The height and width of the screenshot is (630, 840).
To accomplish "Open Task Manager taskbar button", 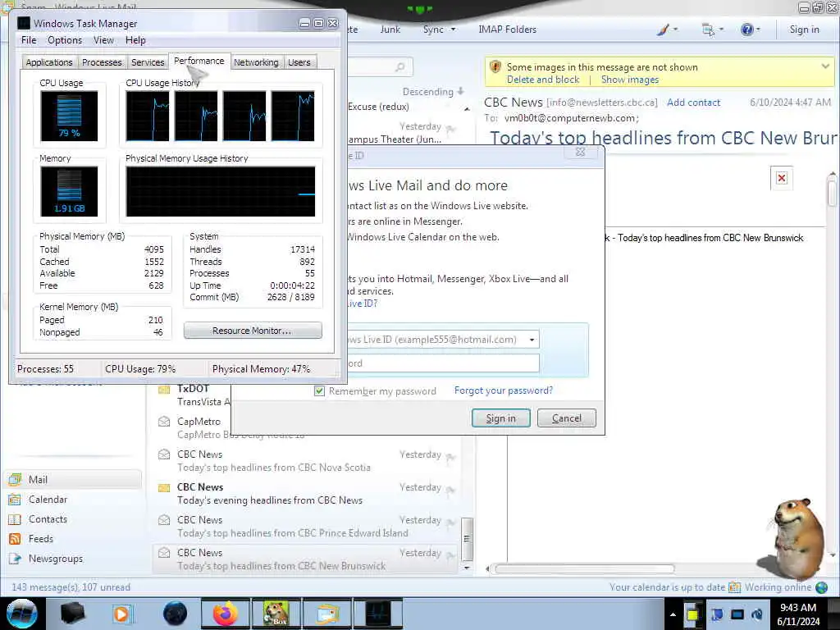I will coord(377,614).
